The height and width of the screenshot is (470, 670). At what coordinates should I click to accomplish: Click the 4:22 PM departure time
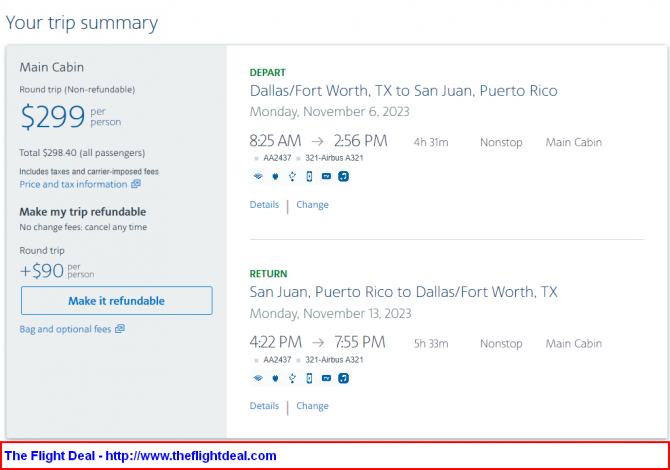276,342
